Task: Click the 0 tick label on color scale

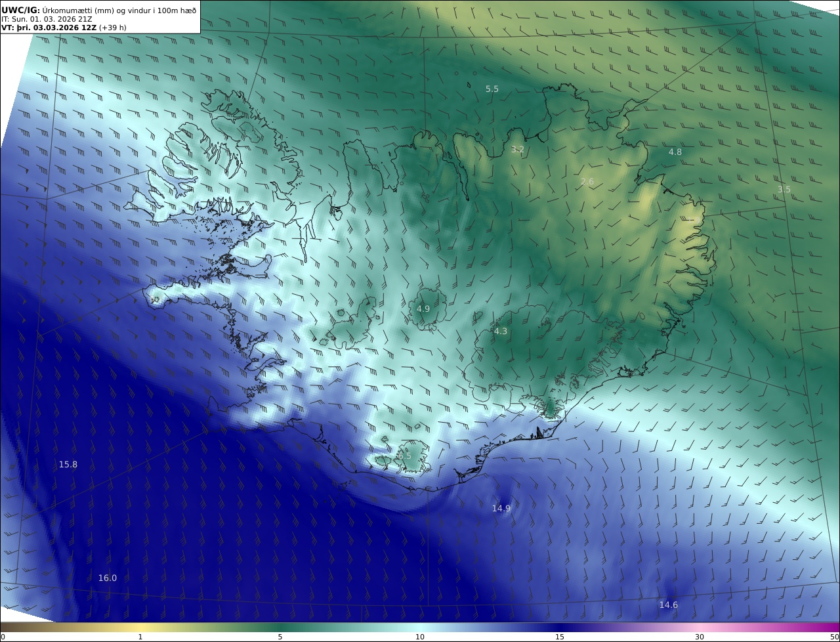Action: point(3,637)
